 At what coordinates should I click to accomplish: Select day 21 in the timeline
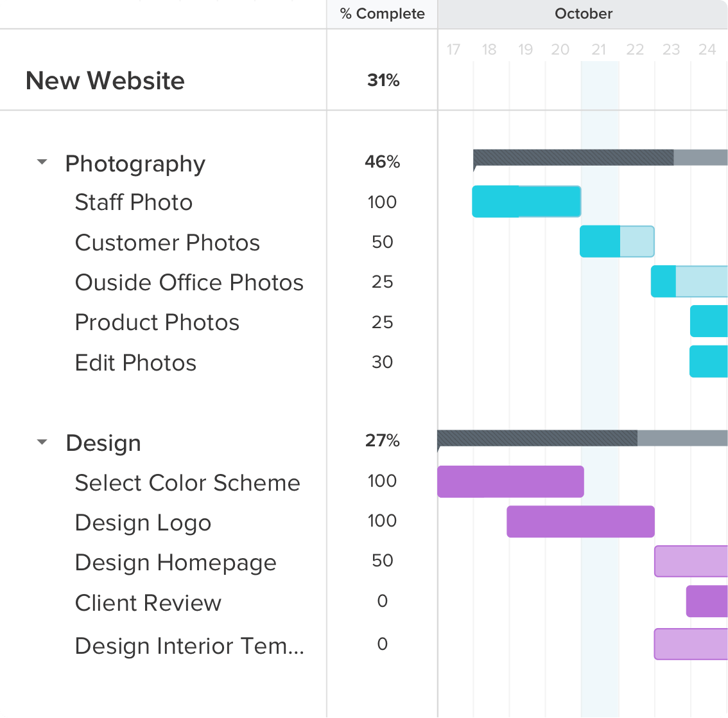599,49
